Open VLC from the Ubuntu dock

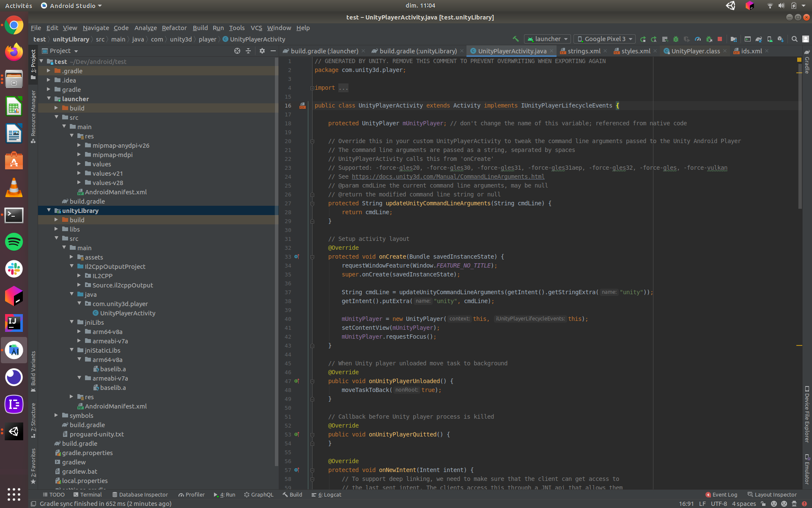(14, 188)
